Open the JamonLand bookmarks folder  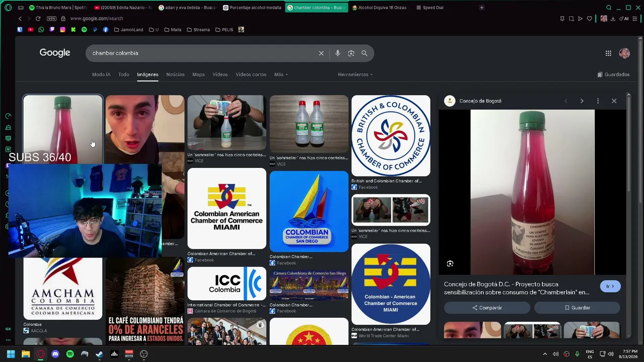(128, 30)
